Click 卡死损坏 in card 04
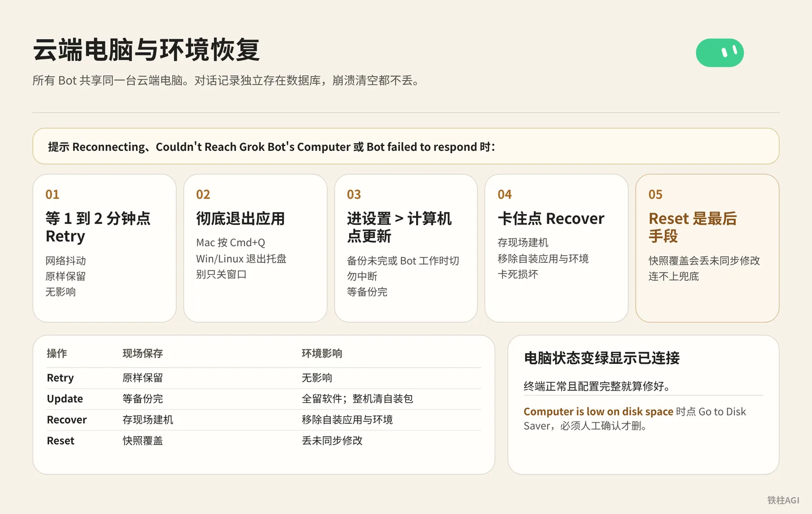812x514 pixels. click(518, 275)
